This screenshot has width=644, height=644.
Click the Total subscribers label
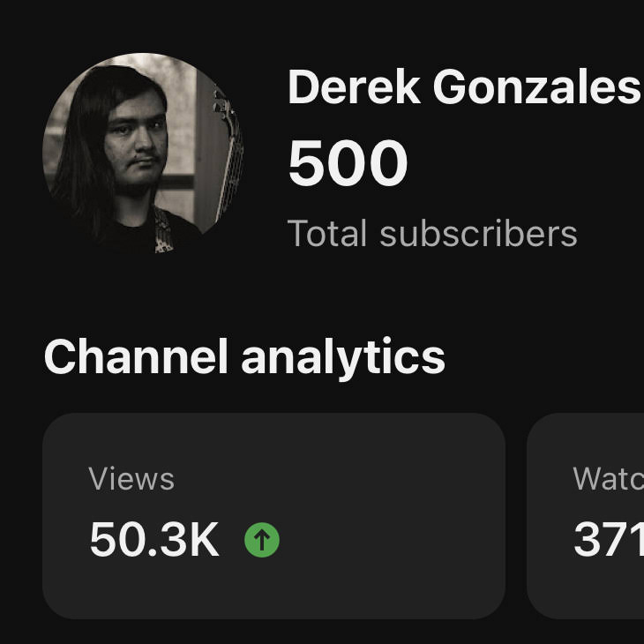[x=432, y=234]
